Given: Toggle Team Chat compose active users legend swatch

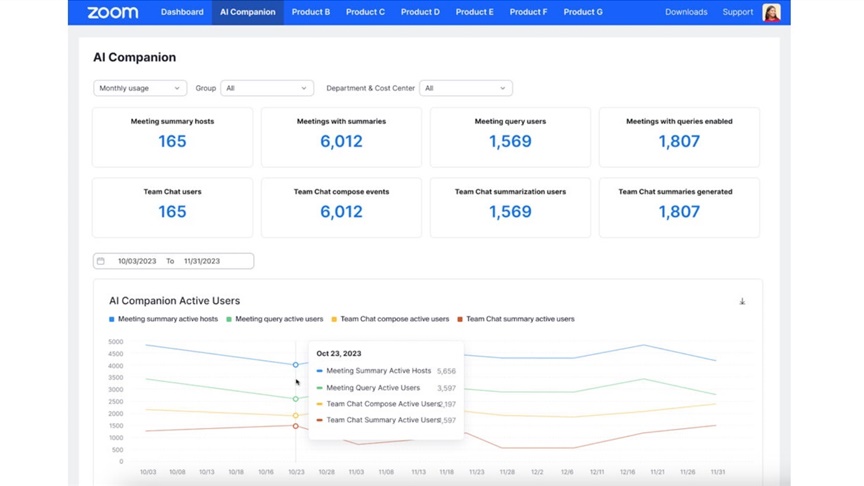Looking at the screenshot, I should (x=334, y=319).
